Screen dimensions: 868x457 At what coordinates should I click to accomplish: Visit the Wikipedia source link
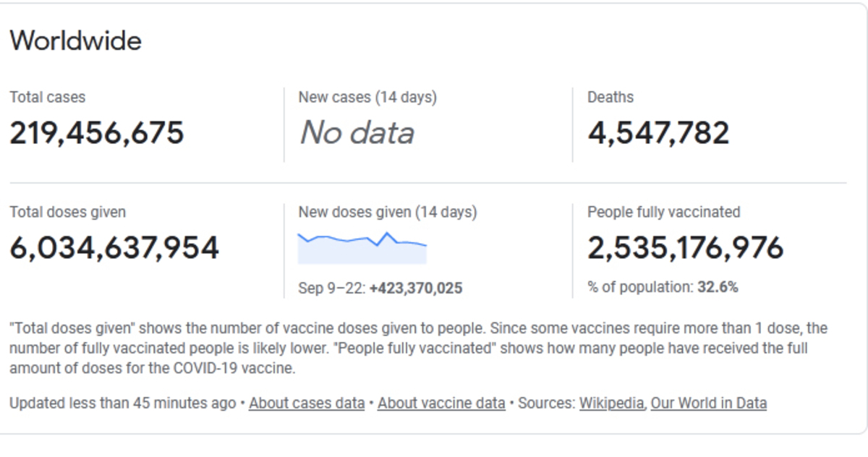coord(611,403)
